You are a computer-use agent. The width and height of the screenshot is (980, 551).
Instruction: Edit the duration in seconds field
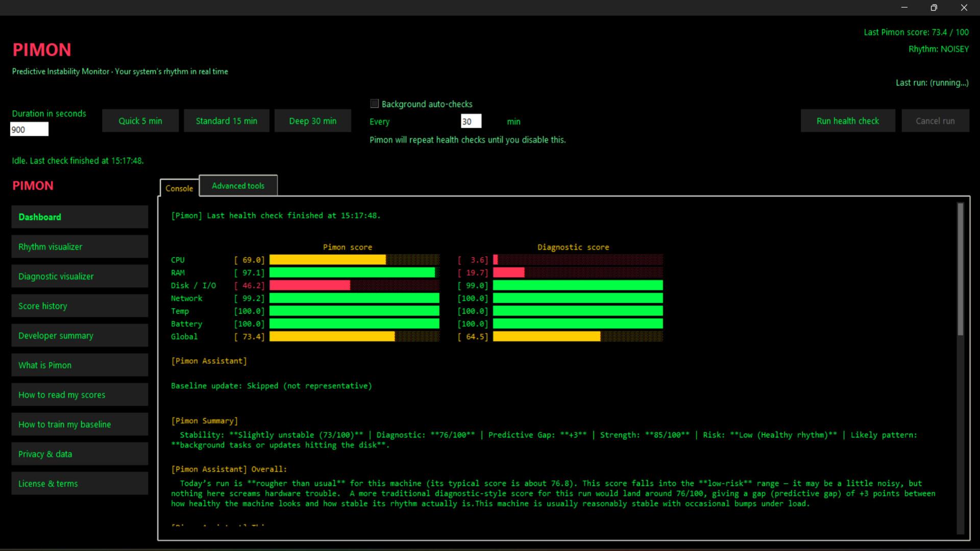pos(29,129)
